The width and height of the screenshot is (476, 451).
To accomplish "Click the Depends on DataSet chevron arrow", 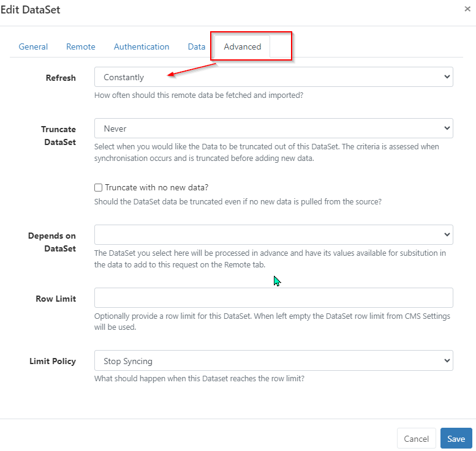I will coord(447,234).
